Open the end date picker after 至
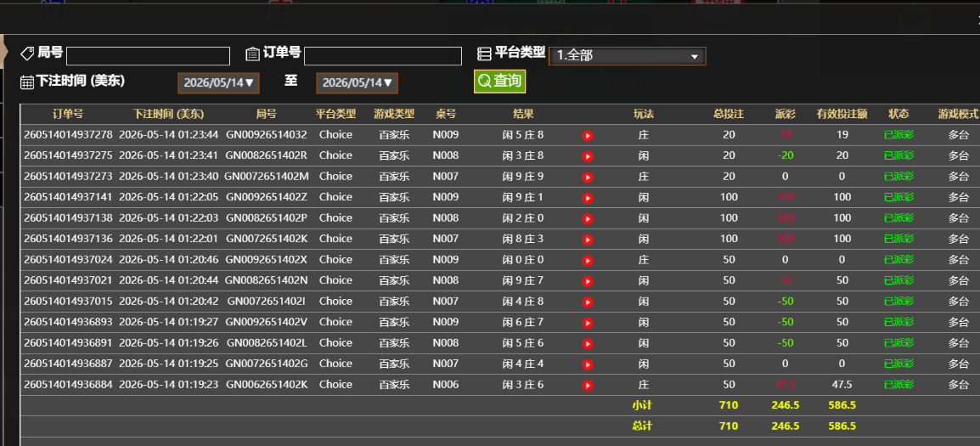This screenshot has width=980, height=446. tap(357, 82)
